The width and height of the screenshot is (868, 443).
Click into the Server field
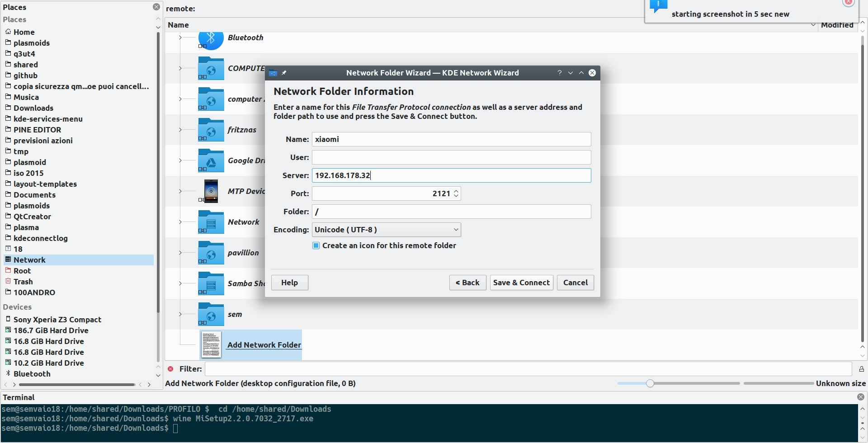(451, 175)
